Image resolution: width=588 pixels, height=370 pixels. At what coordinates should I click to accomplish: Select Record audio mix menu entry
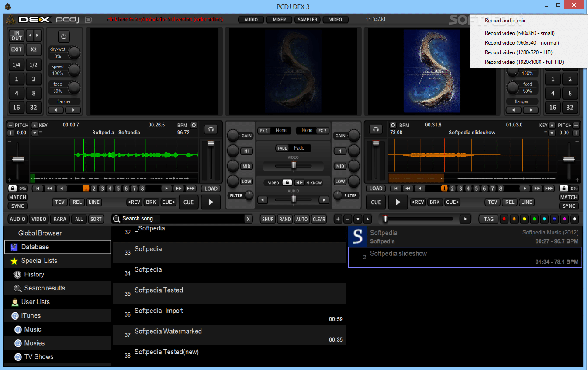pyautogui.click(x=505, y=21)
